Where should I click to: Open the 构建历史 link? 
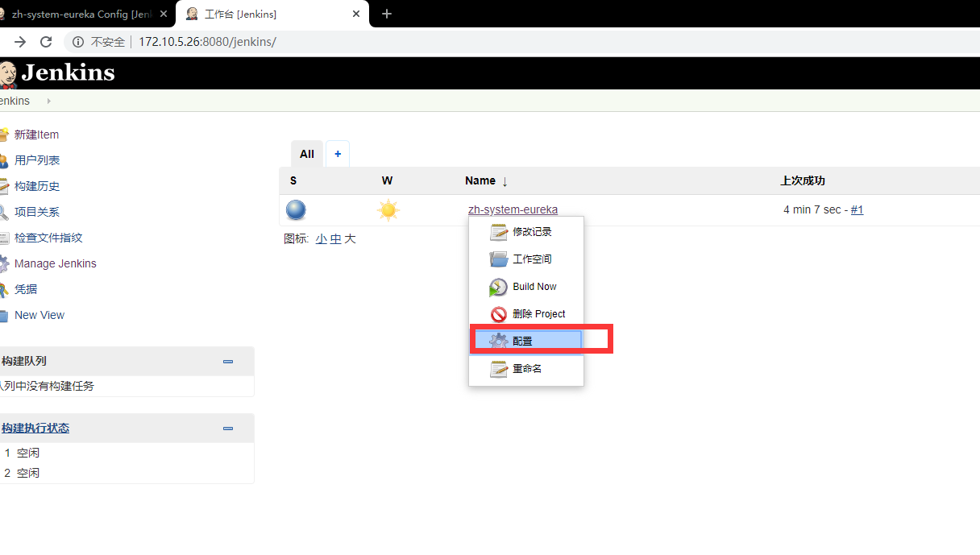pyautogui.click(x=37, y=186)
